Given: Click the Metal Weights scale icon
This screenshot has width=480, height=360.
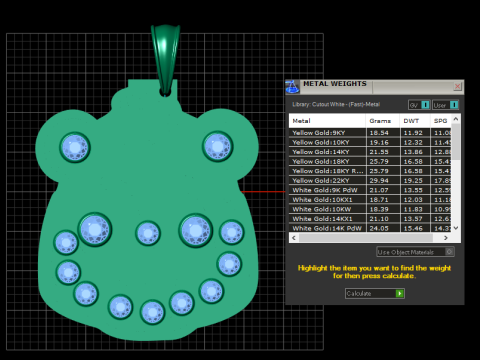Looking at the screenshot, I should (292, 87).
